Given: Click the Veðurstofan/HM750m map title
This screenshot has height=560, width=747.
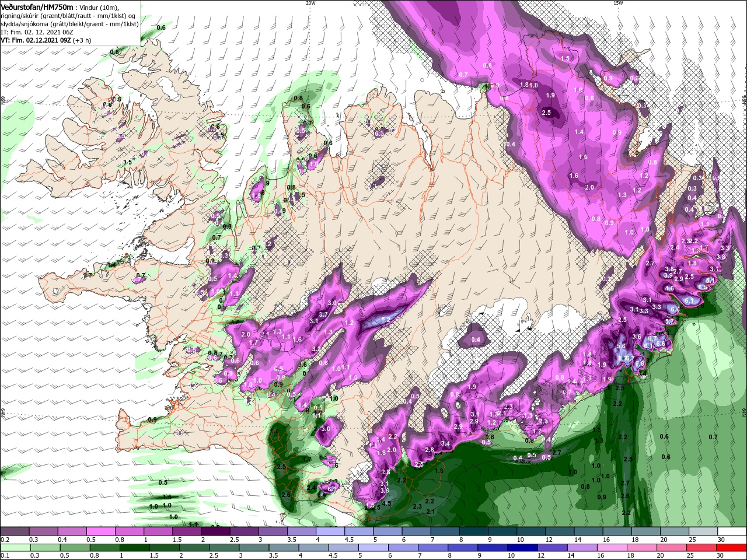Looking at the screenshot, I should [x=37, y=6].
